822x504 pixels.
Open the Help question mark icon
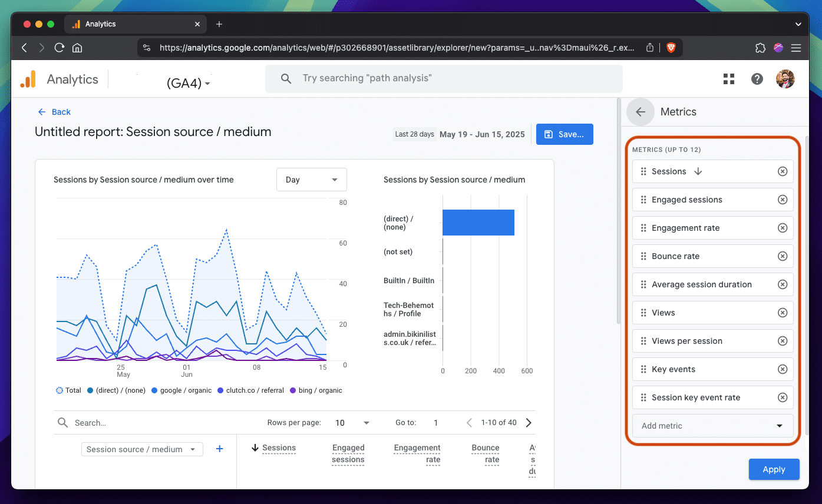click(x=757, y=79)
